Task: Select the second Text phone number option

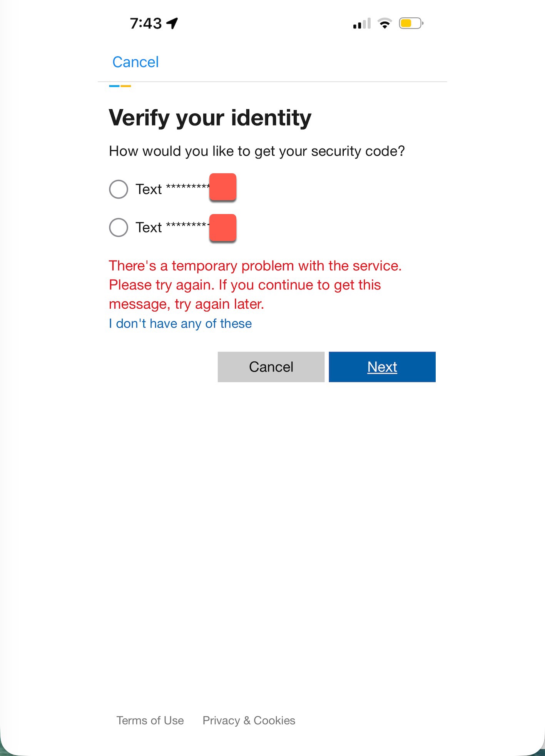Action: pos(119,227)
